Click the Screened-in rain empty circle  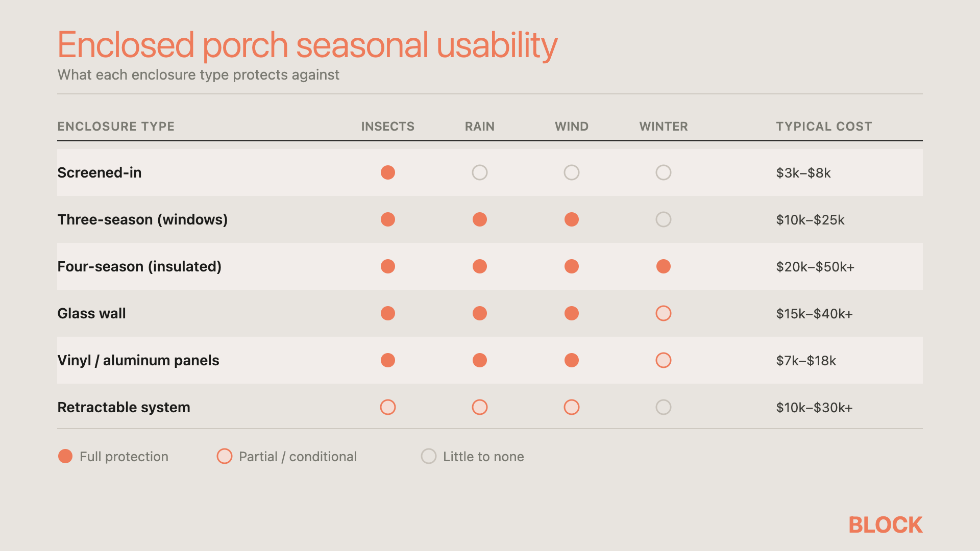coord(480,172)
